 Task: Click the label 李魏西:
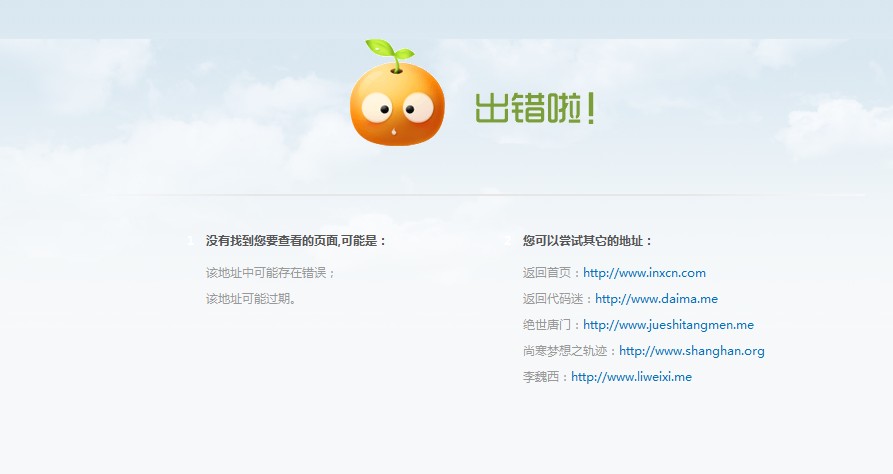pyautogui.click(x=547, y=377)
